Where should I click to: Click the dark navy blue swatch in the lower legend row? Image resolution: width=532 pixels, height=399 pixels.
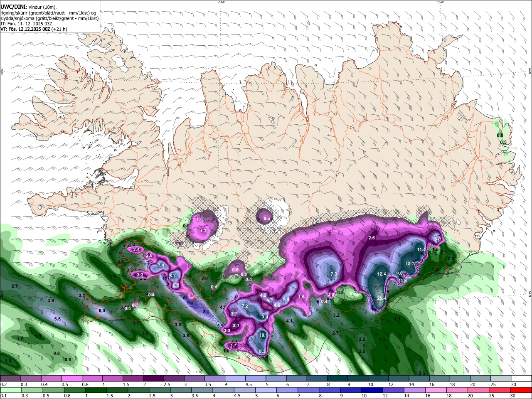372,390
